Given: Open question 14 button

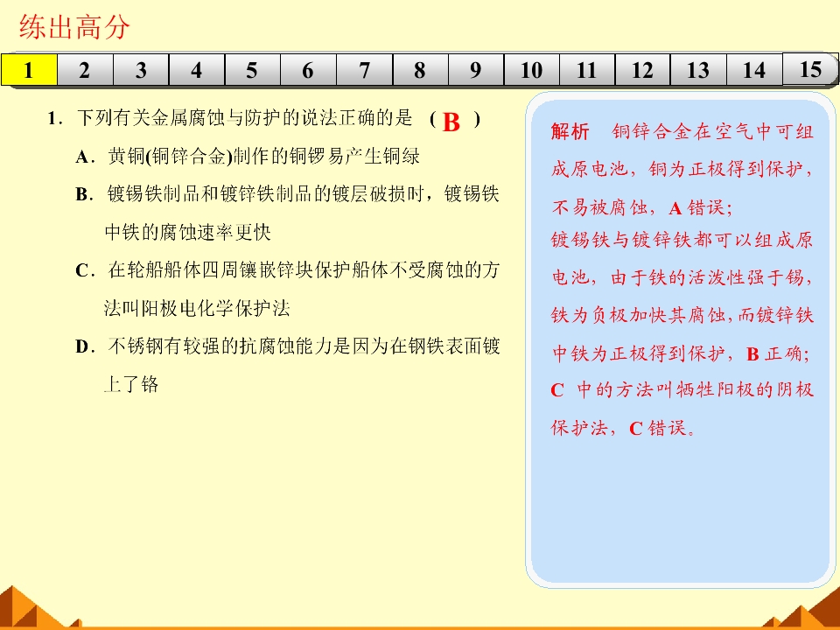Looking at the screenshot, I should (754, 70).
